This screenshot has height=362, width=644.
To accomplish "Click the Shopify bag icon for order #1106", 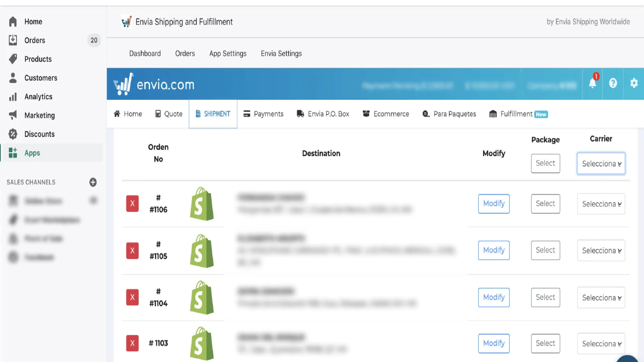I will click(x=202, y=204).
